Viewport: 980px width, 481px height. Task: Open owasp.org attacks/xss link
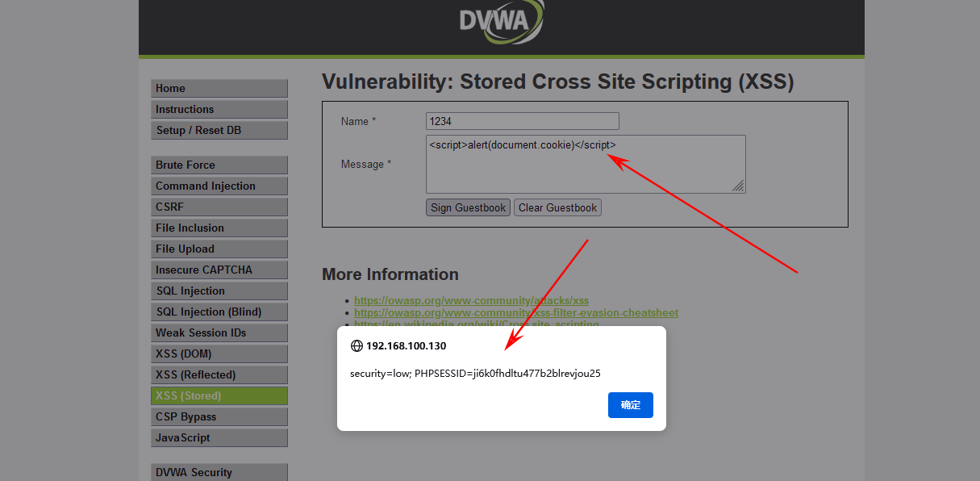coord(472,301)
